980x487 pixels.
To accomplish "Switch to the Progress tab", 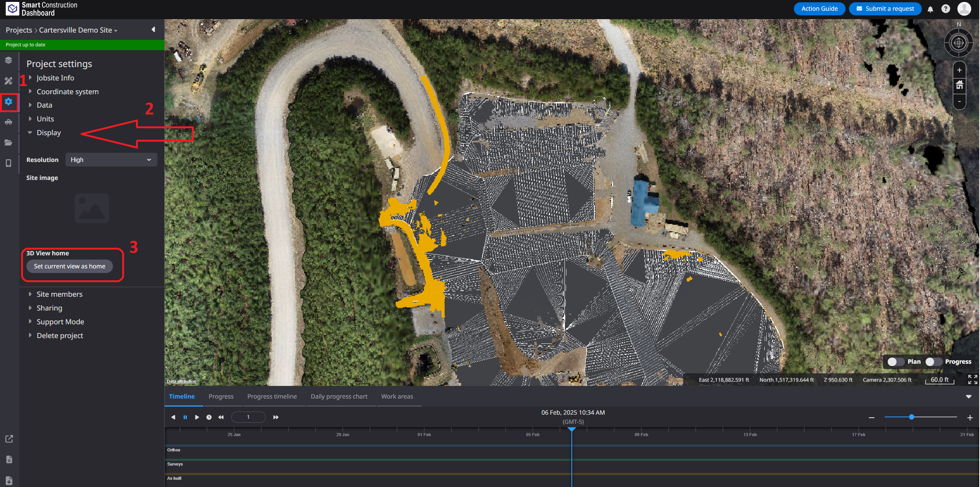I will point(221,397).
